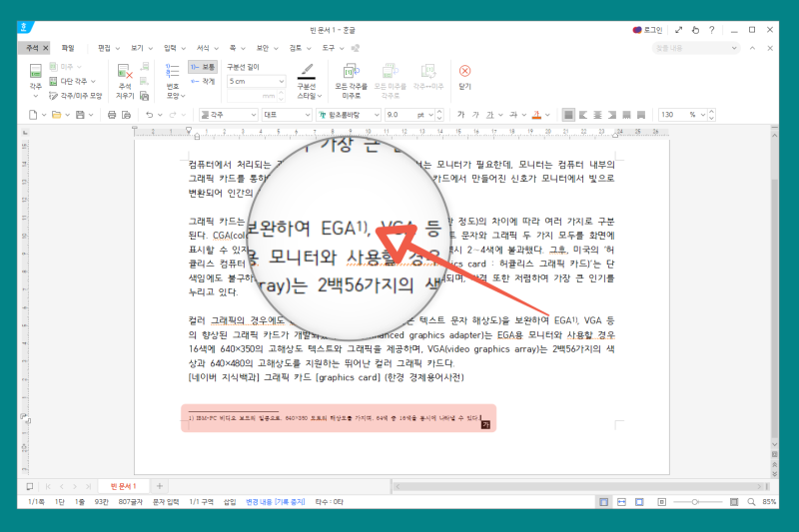Expand the font color dropdown arrow
Image resolution: width=799 pixels, height=532 pixels.
tap(547, 115)
